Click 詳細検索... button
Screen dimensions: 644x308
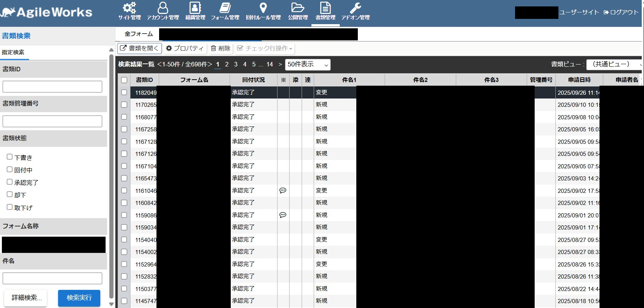25,298
